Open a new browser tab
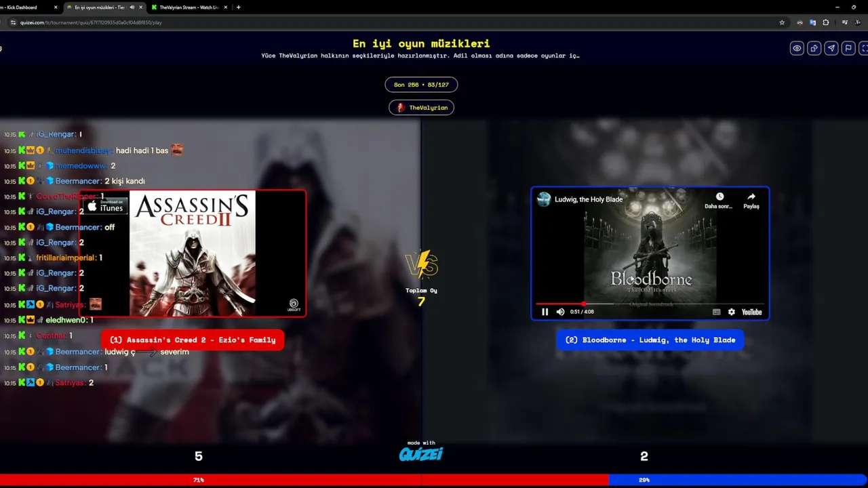 click(x=238, y=7)
